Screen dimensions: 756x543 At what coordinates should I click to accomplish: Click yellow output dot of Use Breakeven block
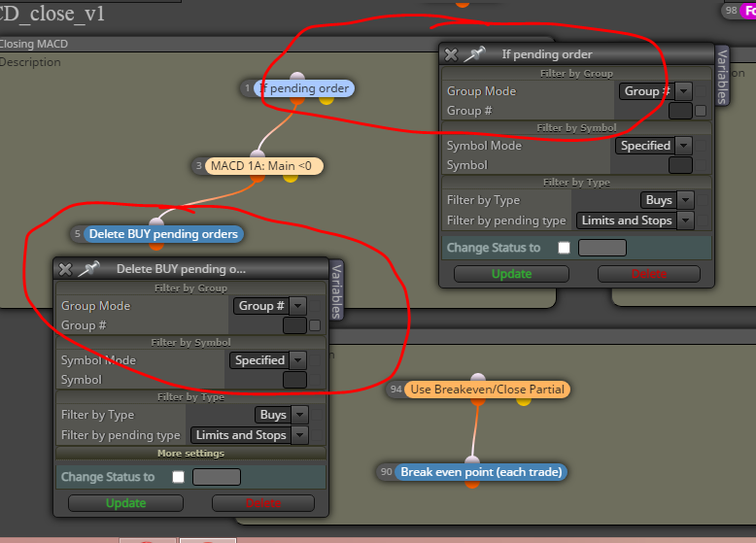[524, 401]
